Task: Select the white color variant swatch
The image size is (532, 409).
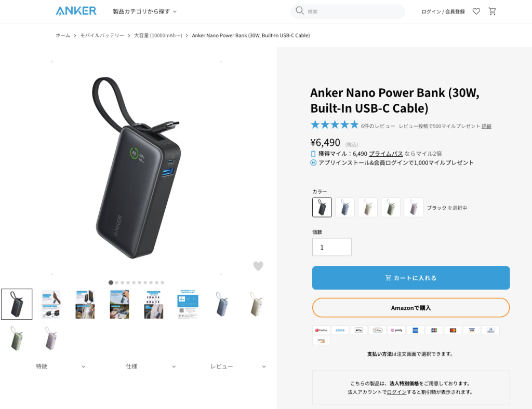Action: click(368, 208)
